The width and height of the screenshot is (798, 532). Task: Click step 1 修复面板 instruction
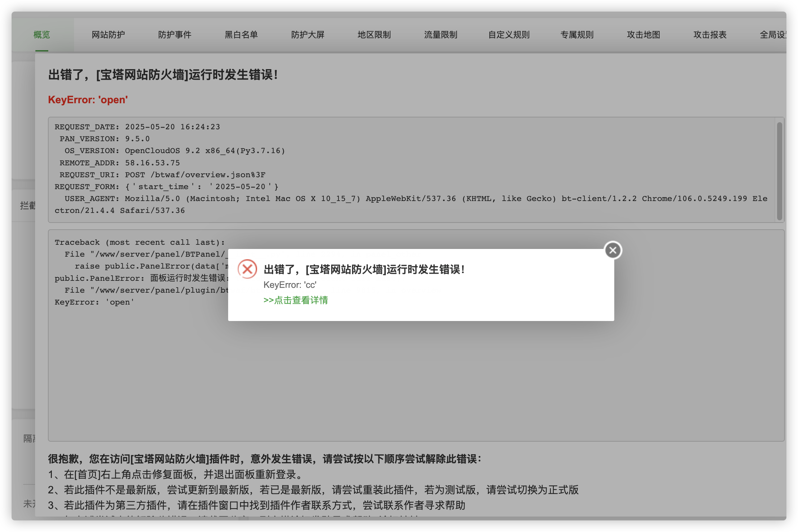click(x=175, y=474)
